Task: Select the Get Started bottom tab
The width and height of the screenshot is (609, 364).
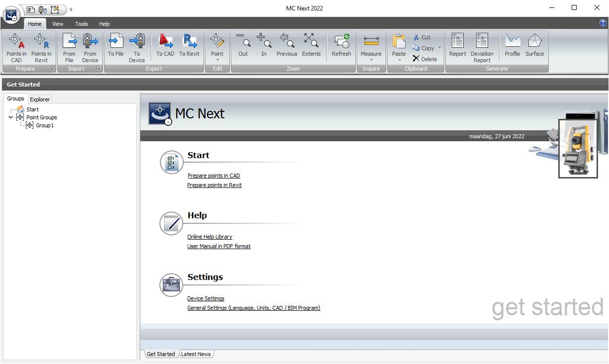Action: pyautogui.click(x=161, y=354)
